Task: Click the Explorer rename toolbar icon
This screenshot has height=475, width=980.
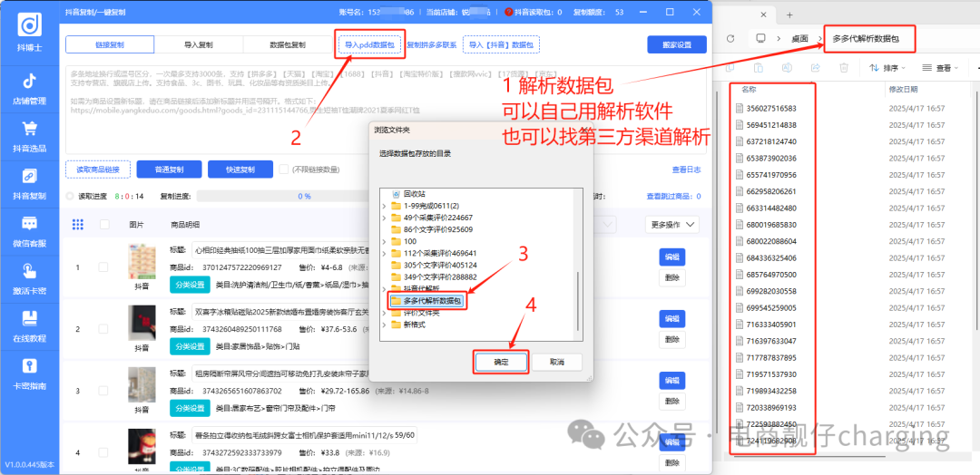Action: pos(788,67)
